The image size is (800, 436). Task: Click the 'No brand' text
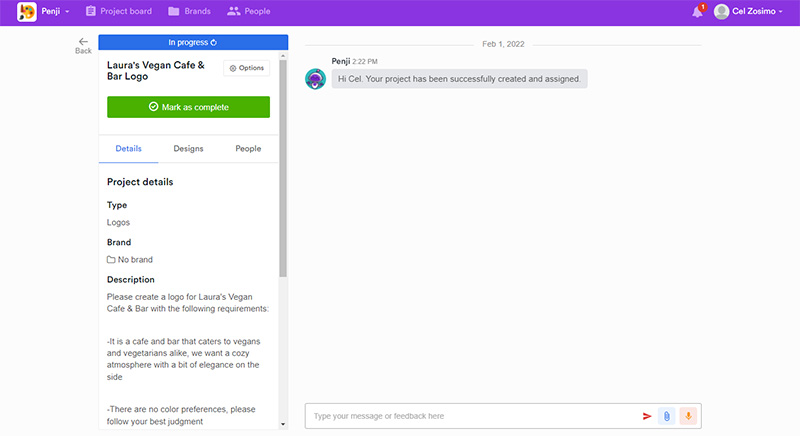point(135,260)
